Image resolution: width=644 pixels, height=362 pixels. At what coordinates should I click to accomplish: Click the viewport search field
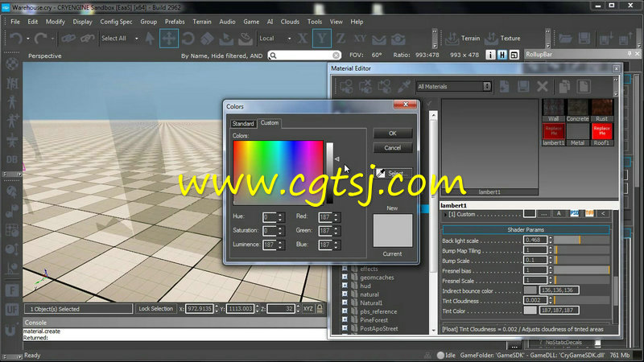point(304,56)
